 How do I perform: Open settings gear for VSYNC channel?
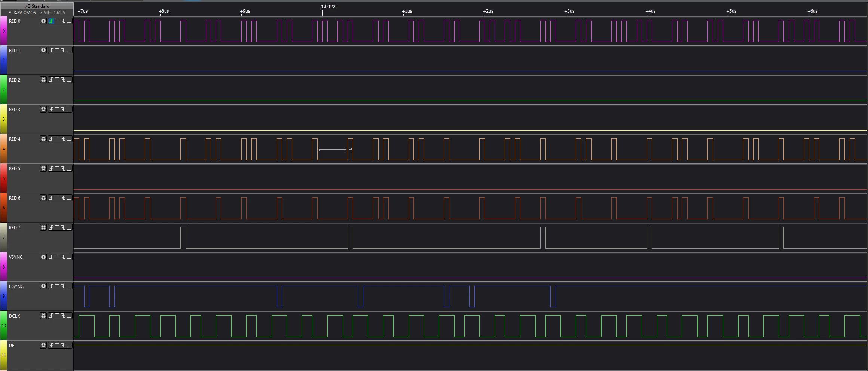click(x=43, y=257)
